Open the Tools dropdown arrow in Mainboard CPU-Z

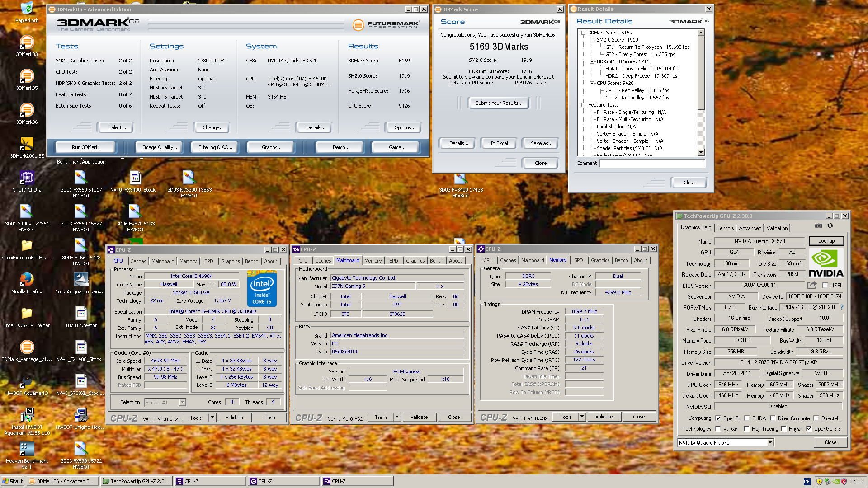[x=397, y=417]
